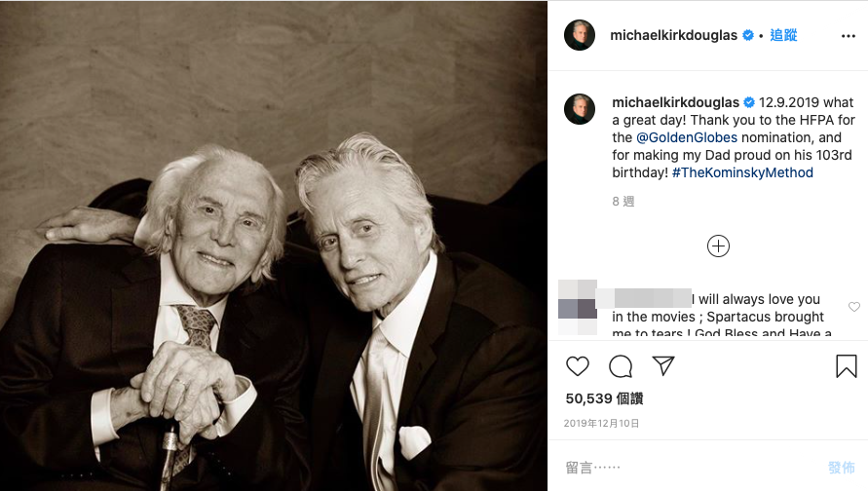Image resolution: width=868 pixels, height=491 pixels.
Task: Click the caption profile avatar
Action: click(580, 109)
